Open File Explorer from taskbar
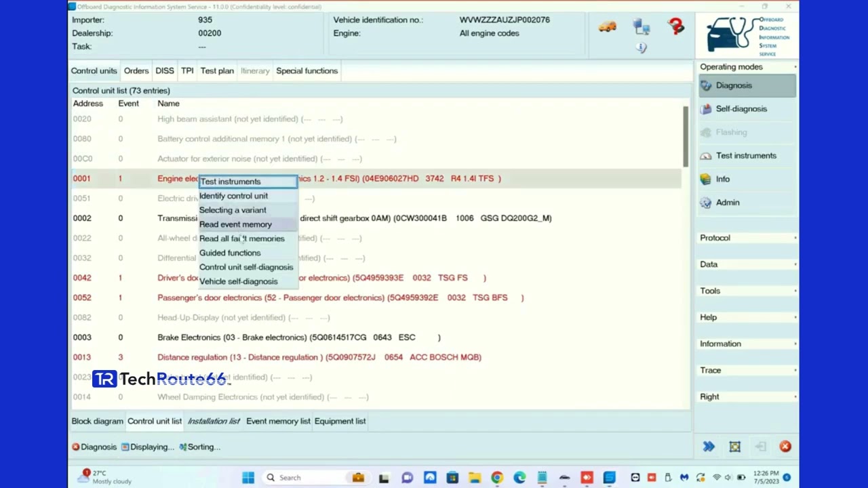The image size is (868, 488). (x=475, y=478)
